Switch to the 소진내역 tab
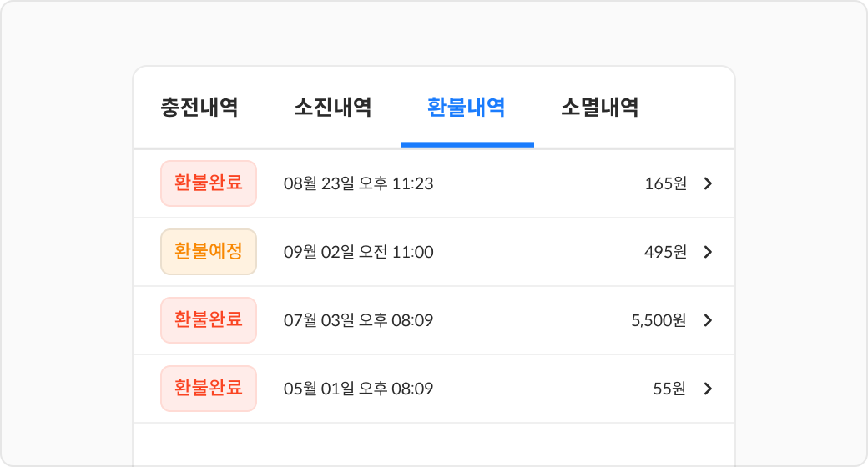 (x=333, y=108)
